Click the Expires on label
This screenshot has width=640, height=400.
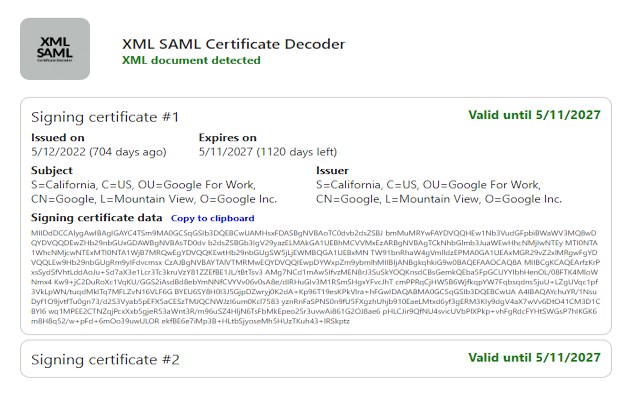(x=228, y=138)
